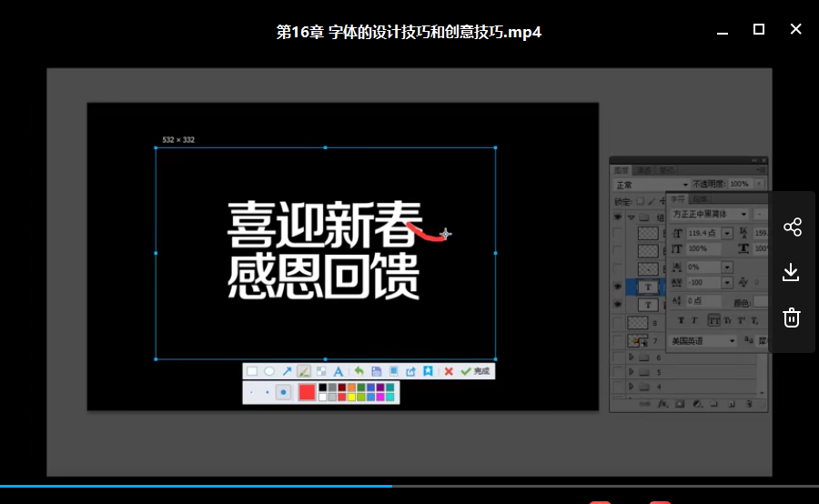Toggle faux italic T button
The width and height of the screenshot is (819, 504).
694,320
